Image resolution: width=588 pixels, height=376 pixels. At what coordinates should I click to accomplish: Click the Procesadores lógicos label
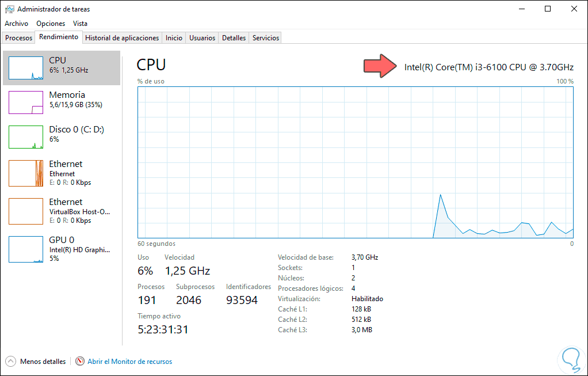click(311, 288)
